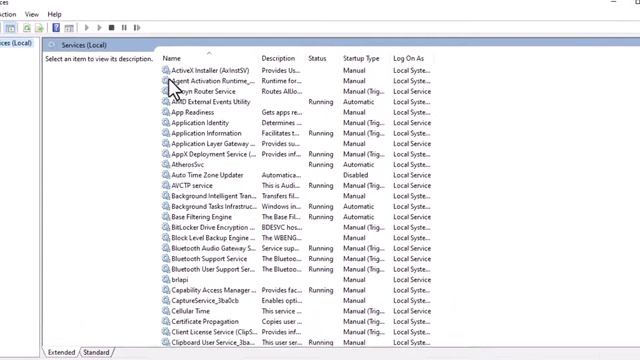
Task: Select the Background Tasks Infrastructure service name
Action: click(x=214, y=206)
